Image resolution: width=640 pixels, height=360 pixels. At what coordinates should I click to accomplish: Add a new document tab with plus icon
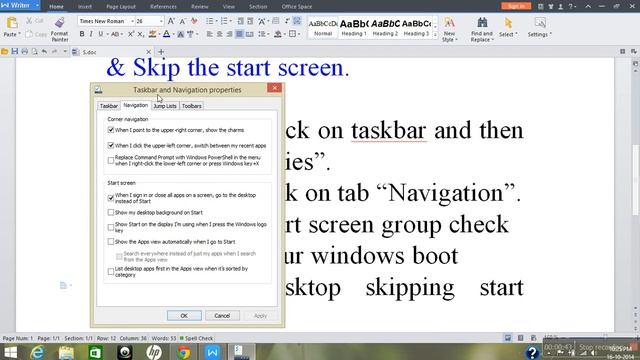pyautogui.click(x=161, y=52)
